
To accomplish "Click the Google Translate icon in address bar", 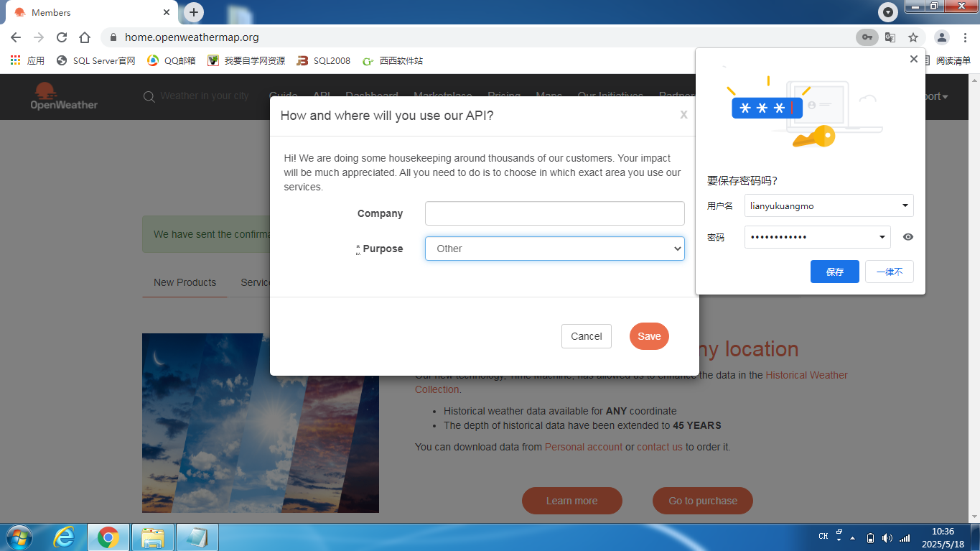I will click(890, 37).
